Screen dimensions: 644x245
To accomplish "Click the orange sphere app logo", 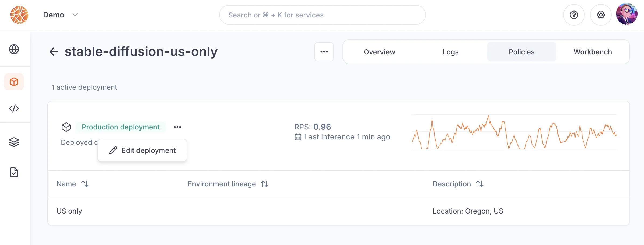I will [x=19, y=15].
